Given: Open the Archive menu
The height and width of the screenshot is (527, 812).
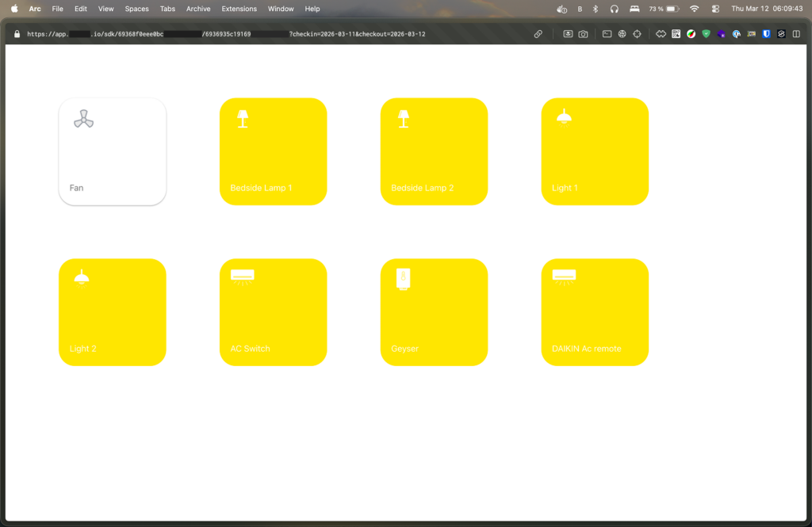Looking at the screenshot, I should point(198,9).
